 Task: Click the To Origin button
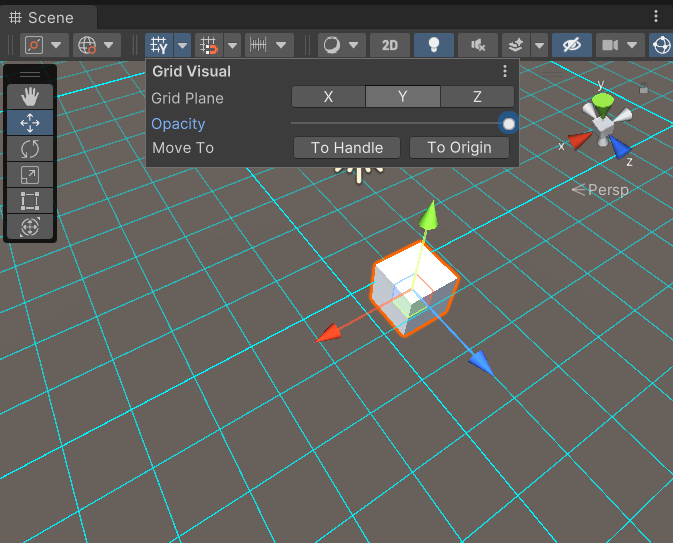pos(459,148)
